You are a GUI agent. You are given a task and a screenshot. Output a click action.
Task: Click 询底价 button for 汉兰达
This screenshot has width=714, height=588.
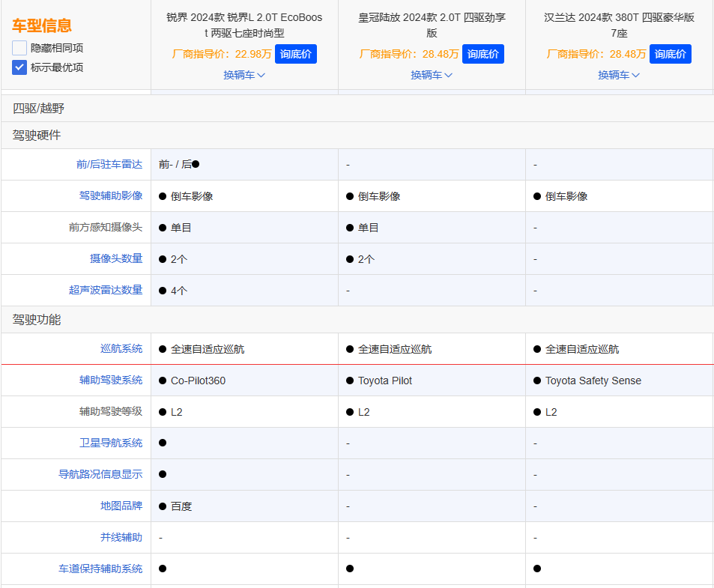671,54
